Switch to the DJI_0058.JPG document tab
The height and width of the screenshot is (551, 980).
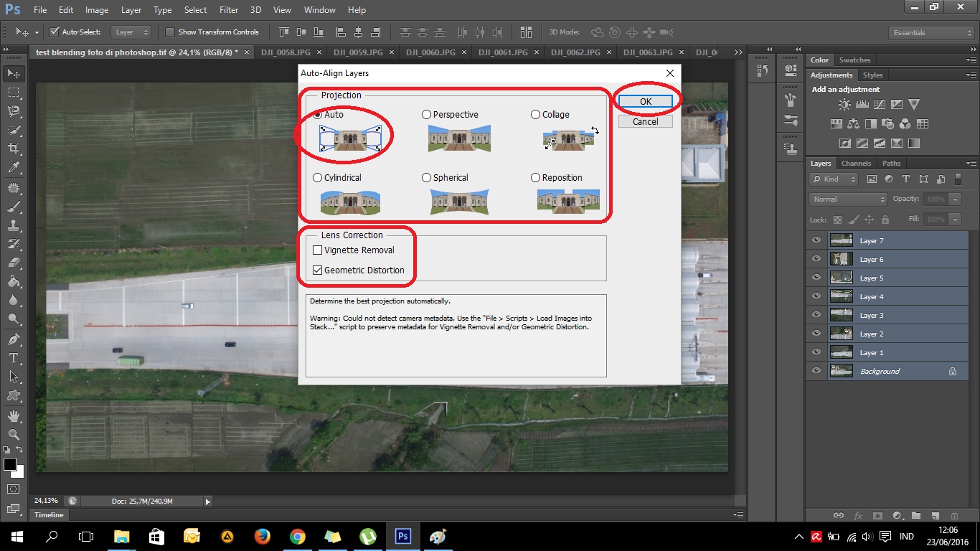(x=287, y=52)
